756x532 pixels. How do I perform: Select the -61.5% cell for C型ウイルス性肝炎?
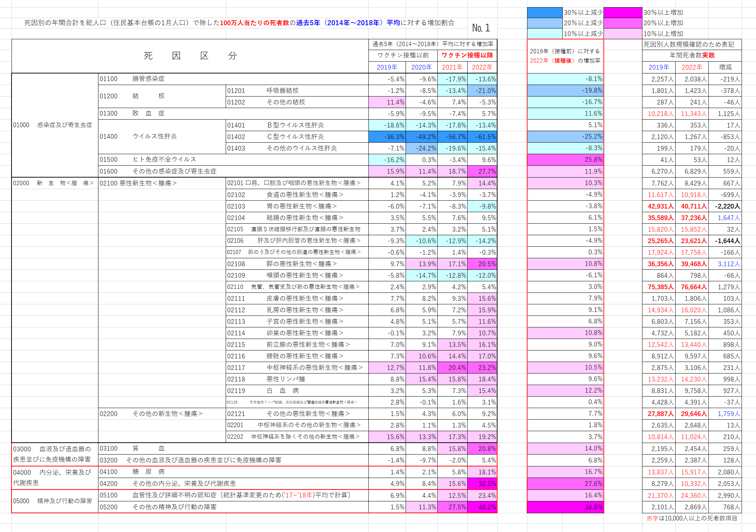point(482,137)
